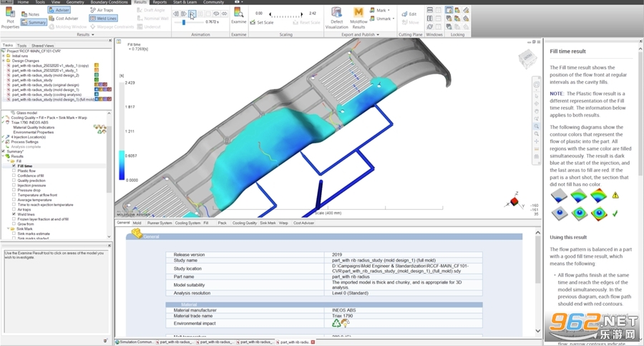
Task: Click the scaling range slider
Action: (286, 15)
